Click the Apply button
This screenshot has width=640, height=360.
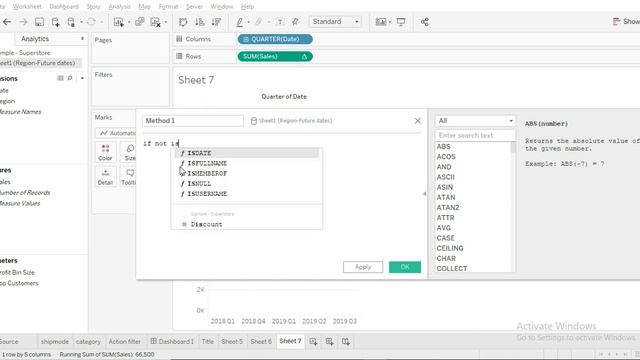[x=363, y=267]
